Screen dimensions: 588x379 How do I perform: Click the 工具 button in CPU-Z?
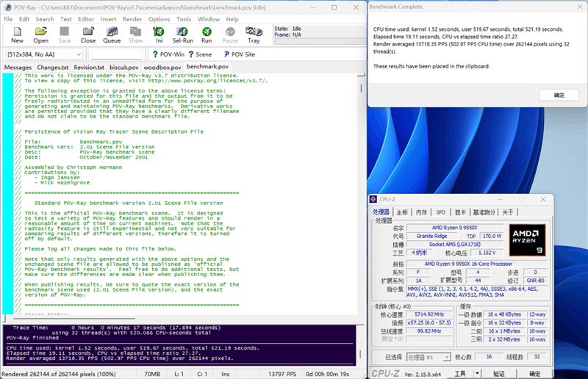click(460, 373)
